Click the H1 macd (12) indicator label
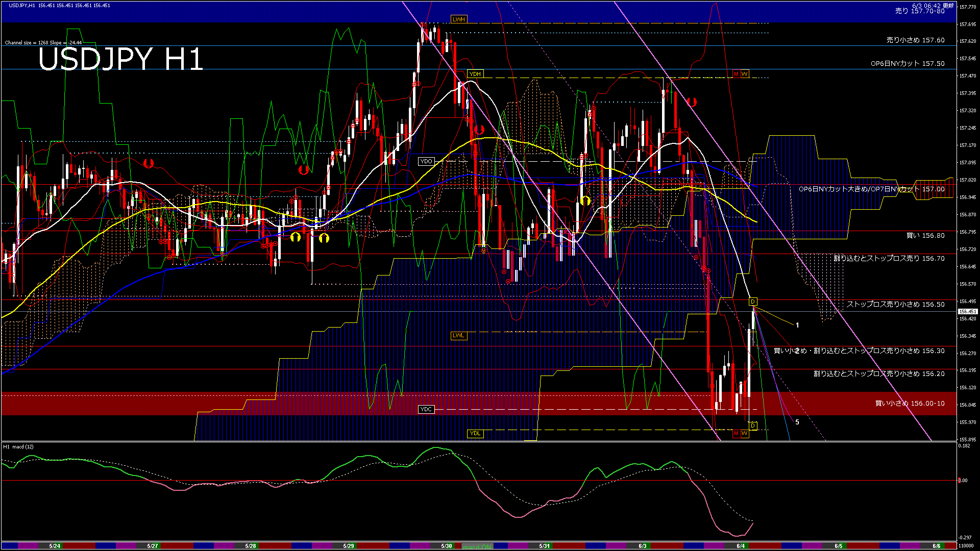The image size is (980, 551). pyautogui.click(x=18, y=447)
